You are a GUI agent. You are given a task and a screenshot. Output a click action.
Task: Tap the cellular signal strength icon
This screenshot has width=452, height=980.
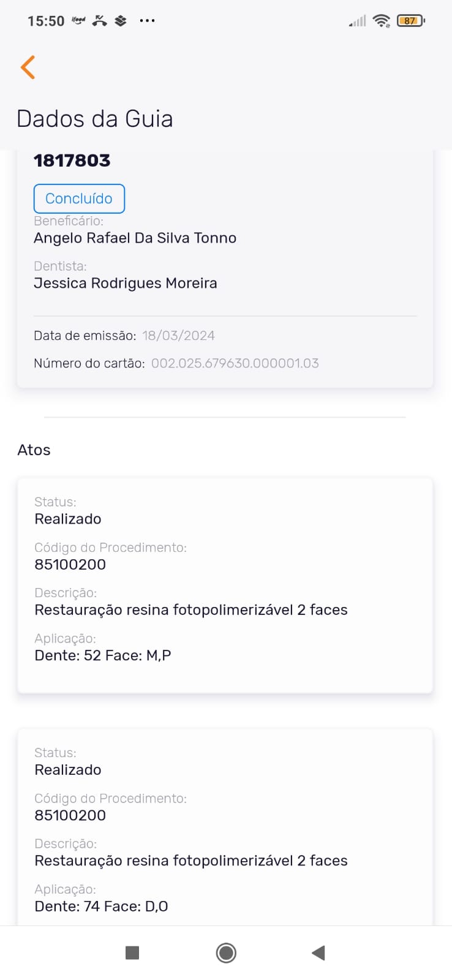(x=358, y=21)
